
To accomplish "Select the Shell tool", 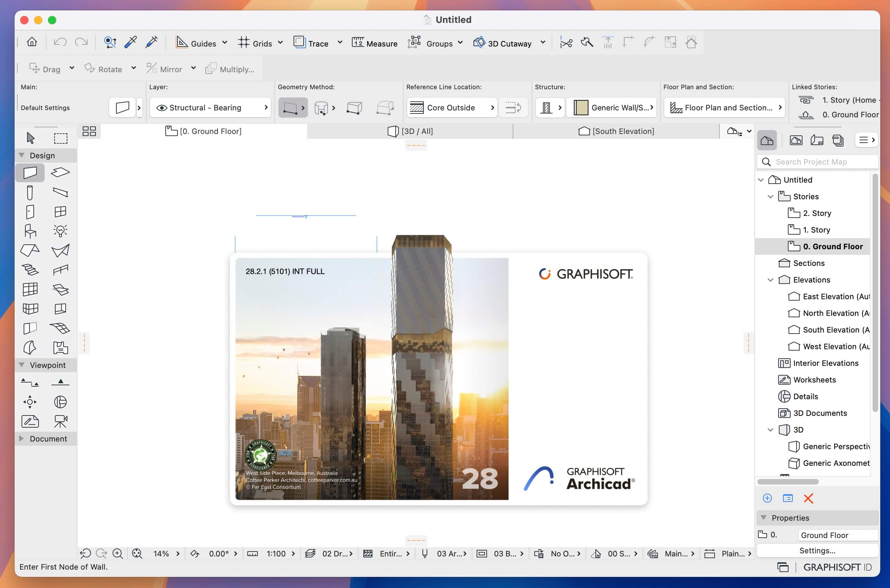I will pos(60,251).
